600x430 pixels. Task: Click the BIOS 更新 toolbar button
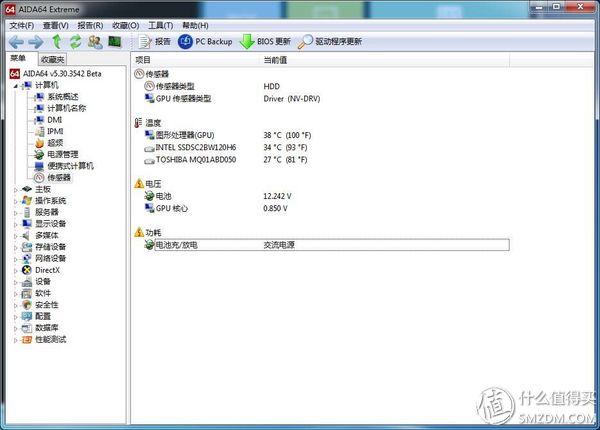pyautogui.click(x=265, y=42)
